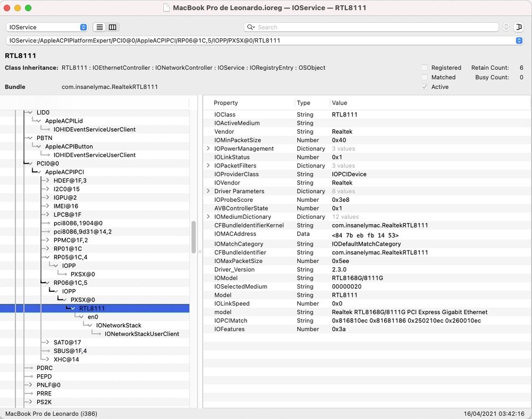Collapse the LID0 node
This screenshot has width=532, height=419.
click(x=31, y=112)
